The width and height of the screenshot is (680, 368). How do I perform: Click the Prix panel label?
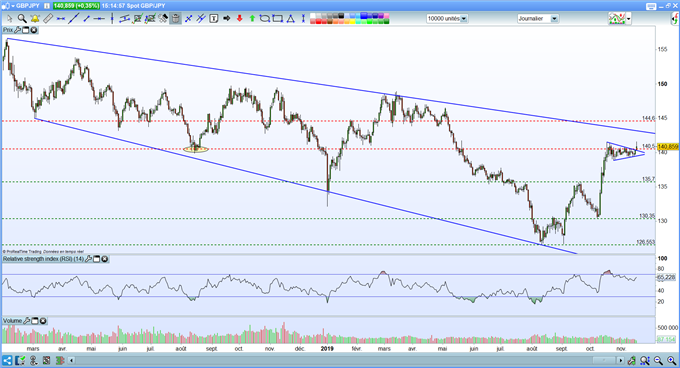pyautogui.click(x=8, y=30)
